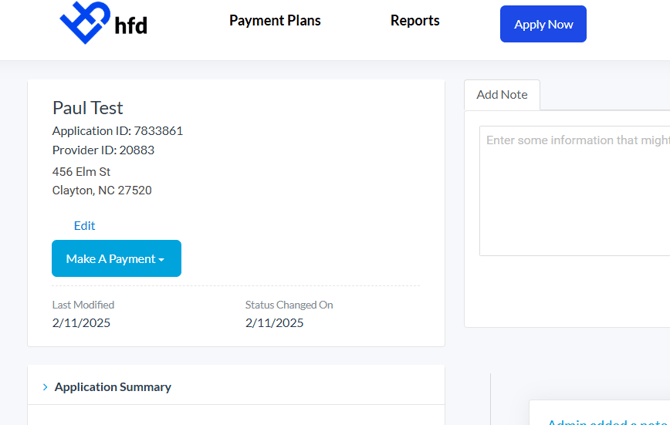Viewport: 670px width, 425px height.
Task: Select the 456 Elm St address line
Action: coord(81,172)
